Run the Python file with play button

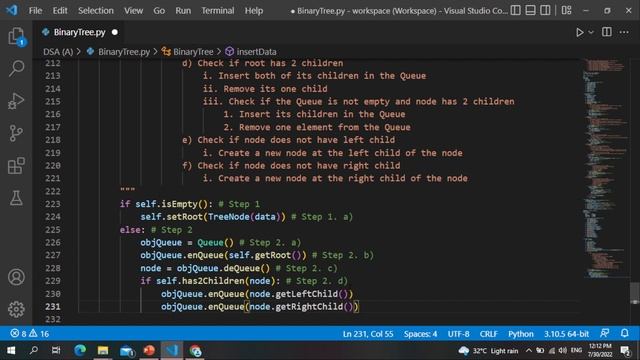click(x=579, y=32)
